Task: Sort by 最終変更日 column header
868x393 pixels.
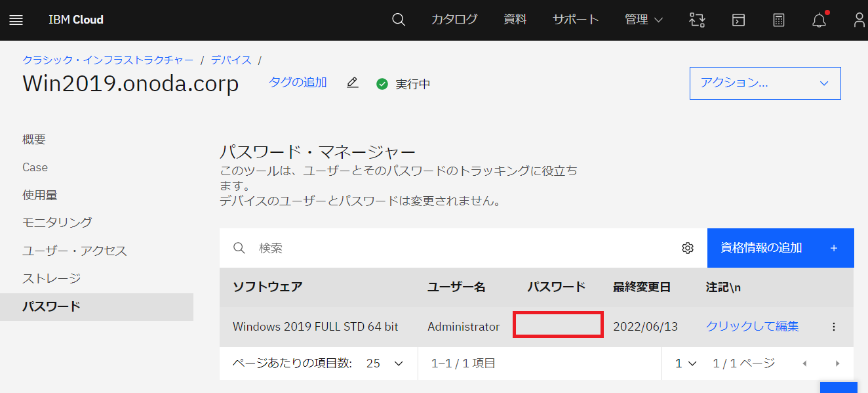Action: [x=642, y=287]
